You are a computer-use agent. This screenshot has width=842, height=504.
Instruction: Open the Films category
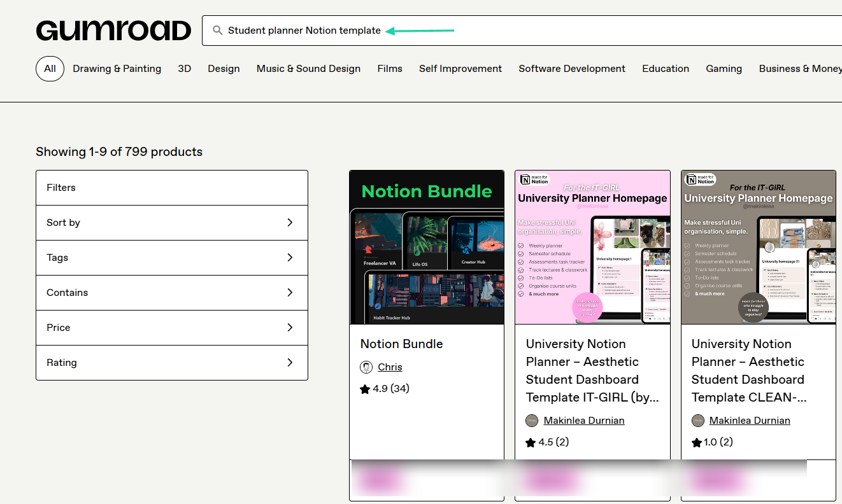coord(390,69)
